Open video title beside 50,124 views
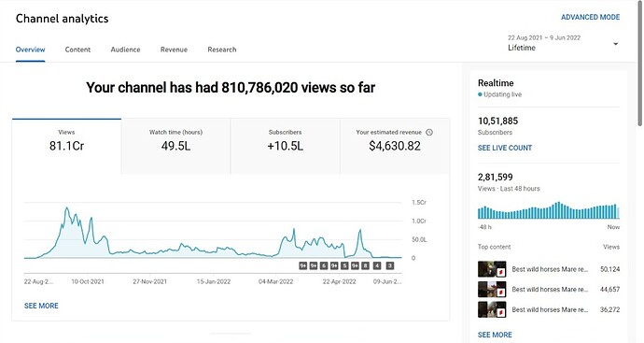This screenshot has width=644, height=343. [x=550, y=269]
